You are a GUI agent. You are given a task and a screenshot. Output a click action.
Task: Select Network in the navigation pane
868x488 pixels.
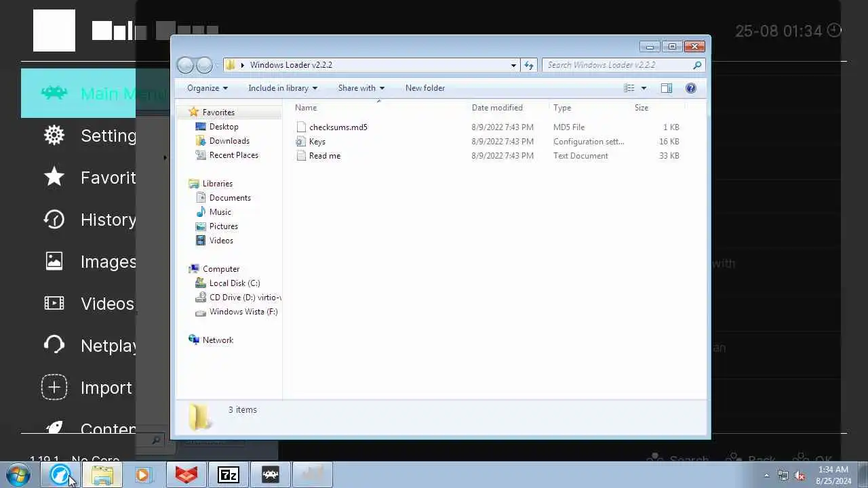point(218,340)
